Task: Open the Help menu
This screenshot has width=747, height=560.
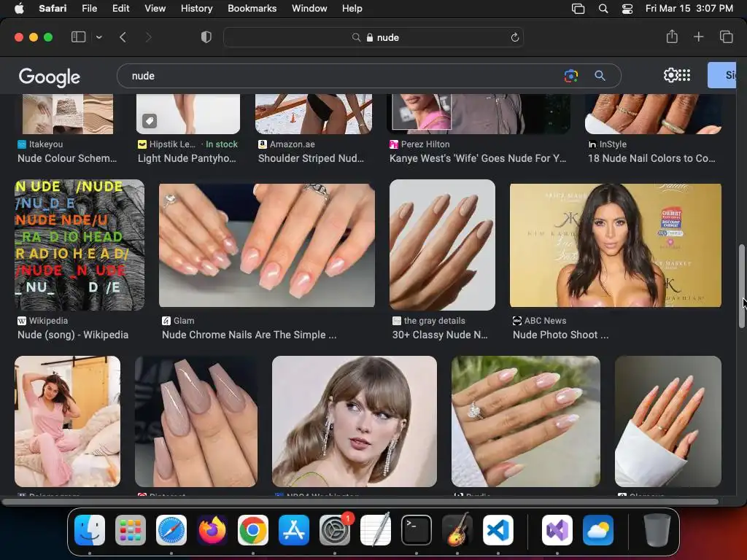Action: (x=352, y=8)
